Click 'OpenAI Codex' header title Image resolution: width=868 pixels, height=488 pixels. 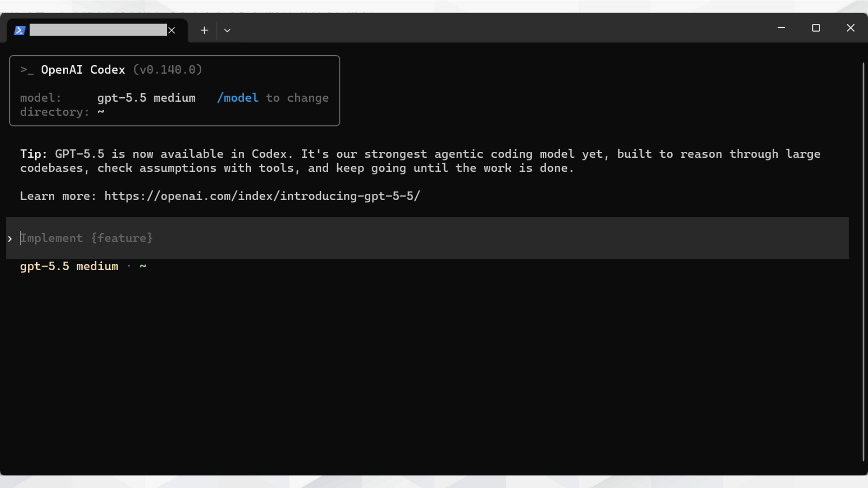pyautogui.click(x=83, y=70)
